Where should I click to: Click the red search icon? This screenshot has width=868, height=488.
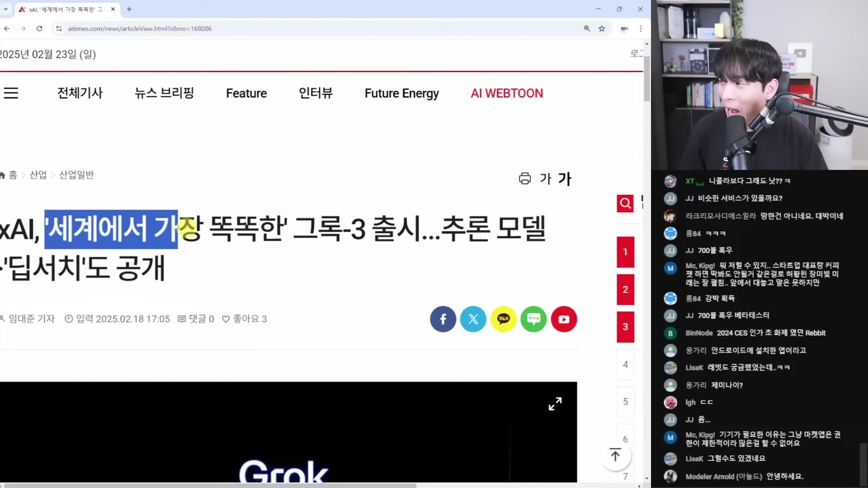point(625,203)
